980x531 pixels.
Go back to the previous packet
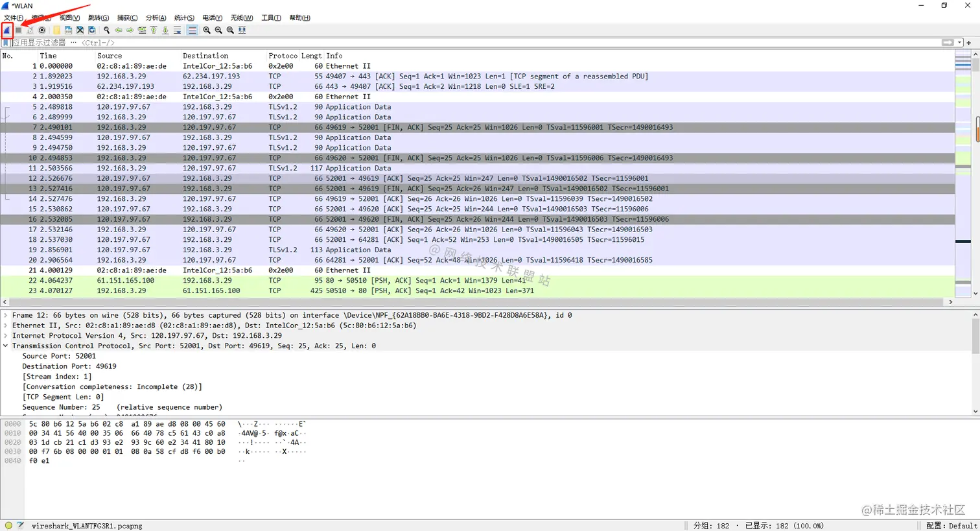[x=118, y=30]
